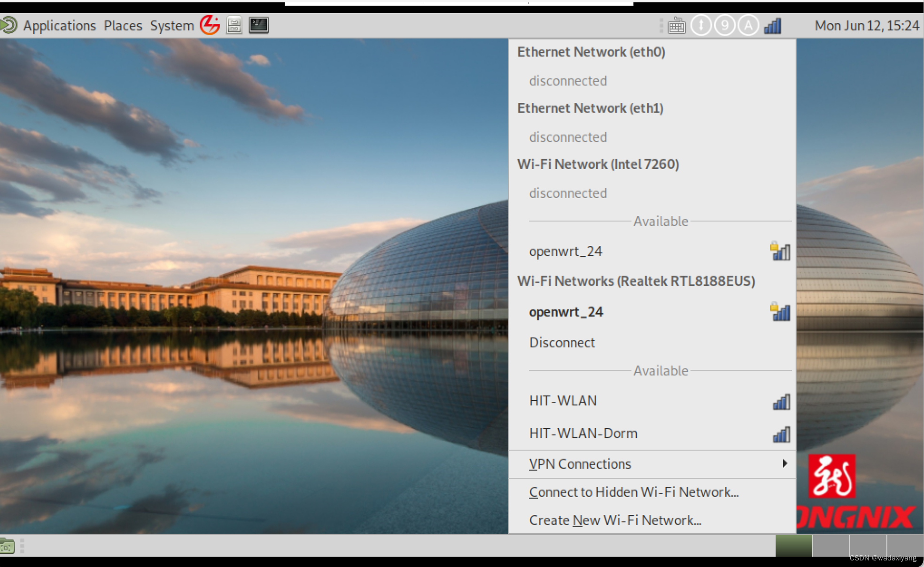924x567 pixels.
Task: Select the connected bold openwrt_24 network
Action: click(x=566, y=312)
